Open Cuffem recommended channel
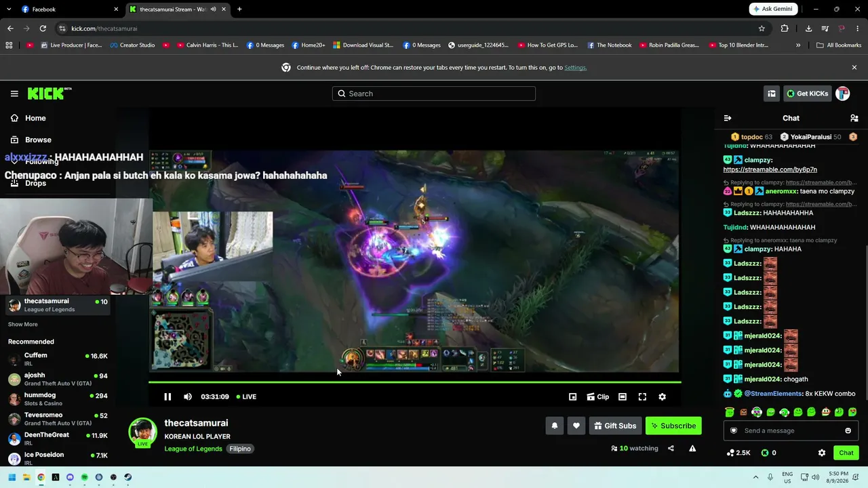 tap(58, 359)
